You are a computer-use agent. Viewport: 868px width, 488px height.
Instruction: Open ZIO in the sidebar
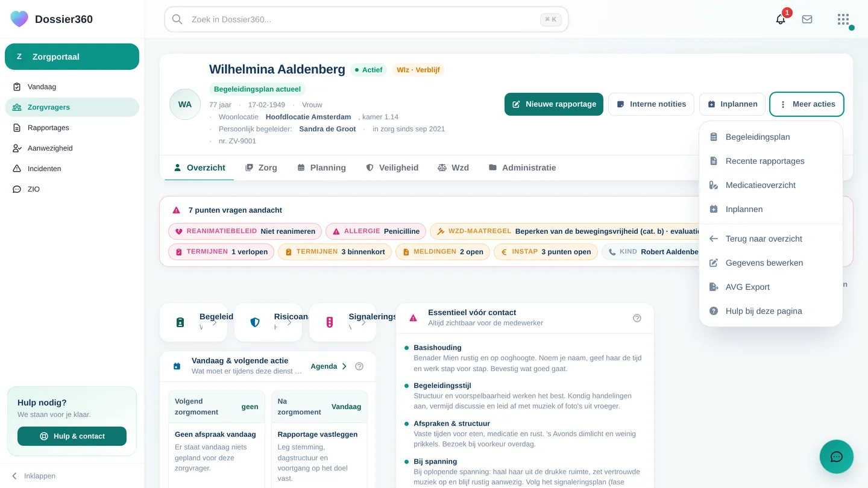(x=72, y=189)
